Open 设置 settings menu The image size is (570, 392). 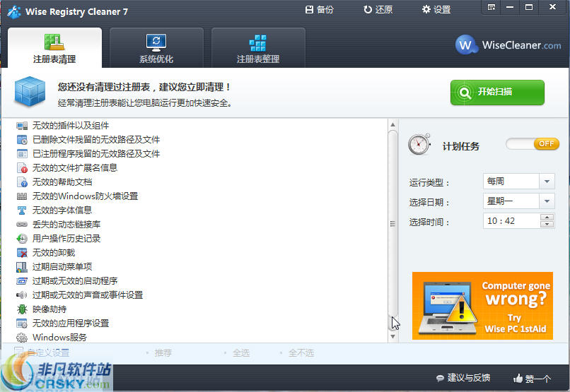pyautogui.click(x=436, y=9)
